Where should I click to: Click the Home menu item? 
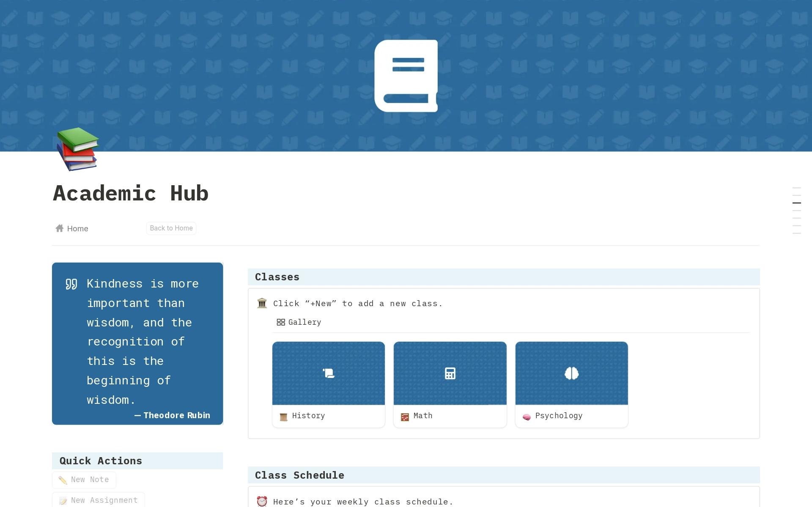pos(71,228)
